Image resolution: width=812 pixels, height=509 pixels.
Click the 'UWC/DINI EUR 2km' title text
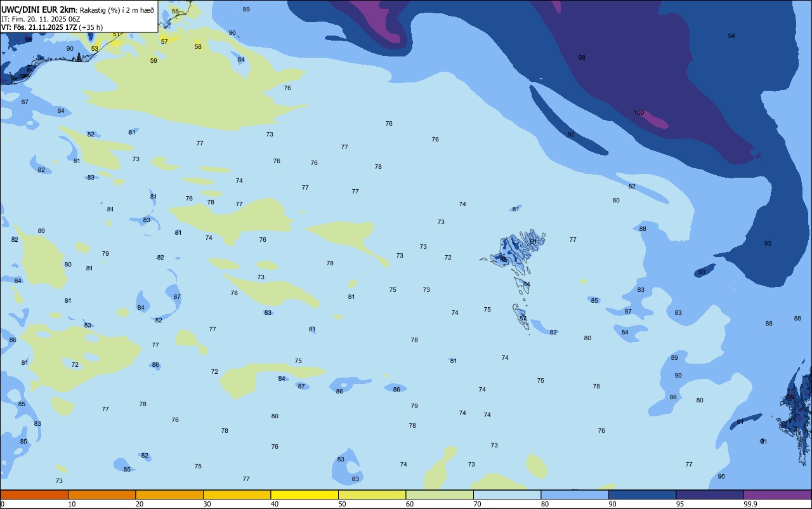pyautogui.click(x=38, y=10)
